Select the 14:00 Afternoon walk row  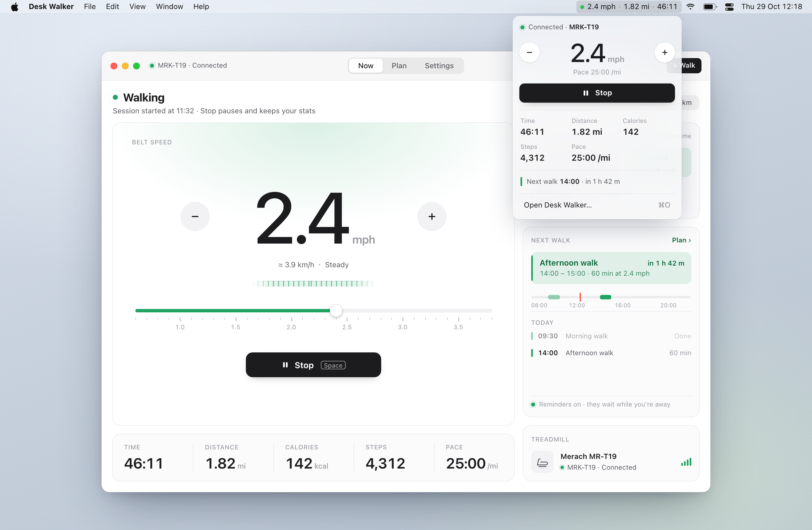point(611,353)
